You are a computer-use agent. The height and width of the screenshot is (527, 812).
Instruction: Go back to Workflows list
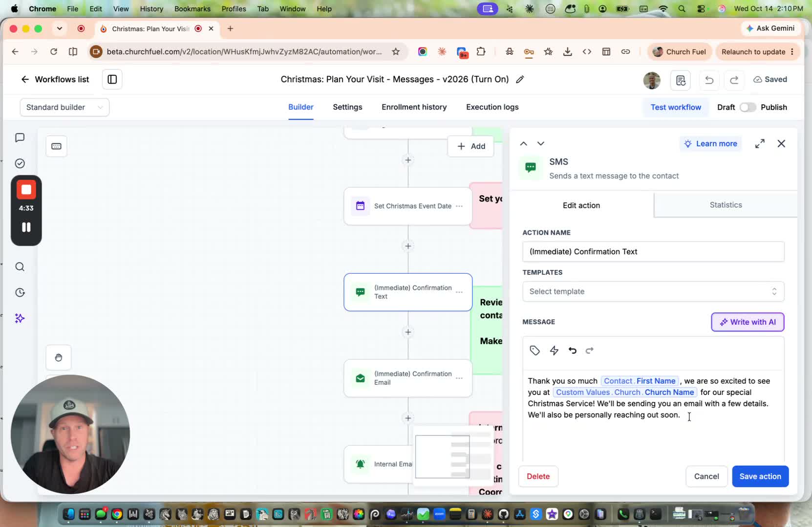coord(55,79)
